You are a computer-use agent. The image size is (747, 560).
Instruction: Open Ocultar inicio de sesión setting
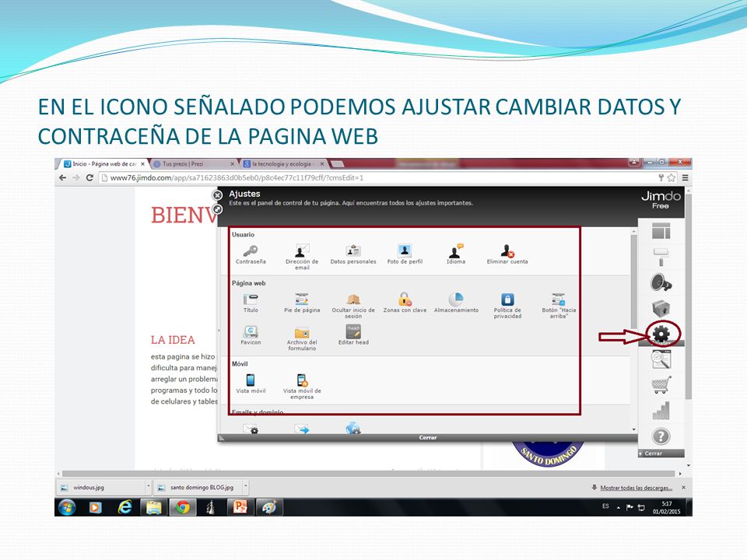click(353, 306)
